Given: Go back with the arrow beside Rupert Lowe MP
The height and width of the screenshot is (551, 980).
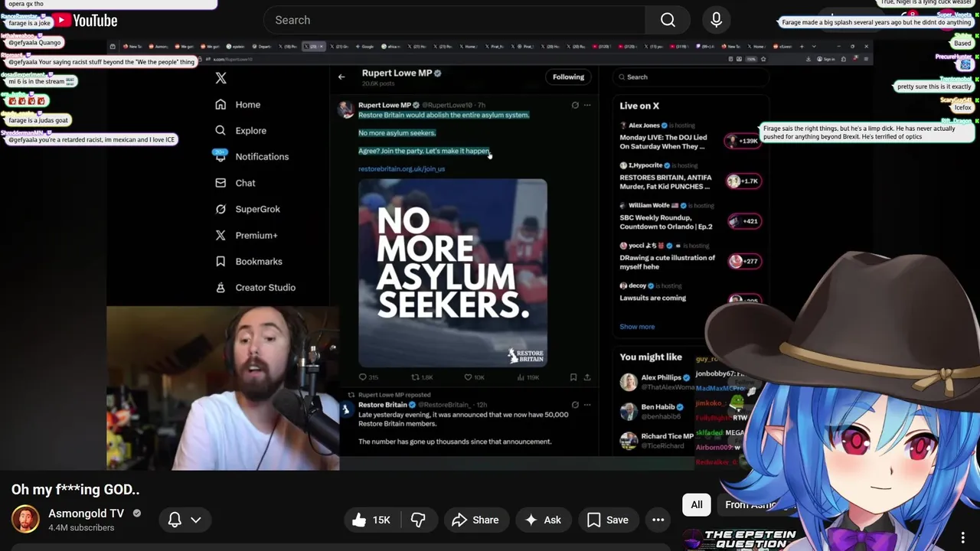Looking at the screenshot, I should [x=341, y=77].
